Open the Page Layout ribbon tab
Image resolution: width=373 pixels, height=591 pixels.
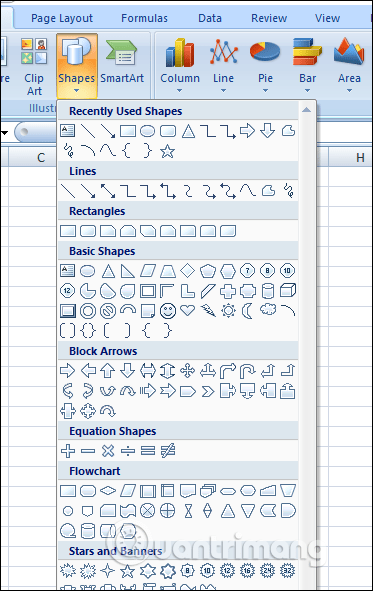[62, 18]
